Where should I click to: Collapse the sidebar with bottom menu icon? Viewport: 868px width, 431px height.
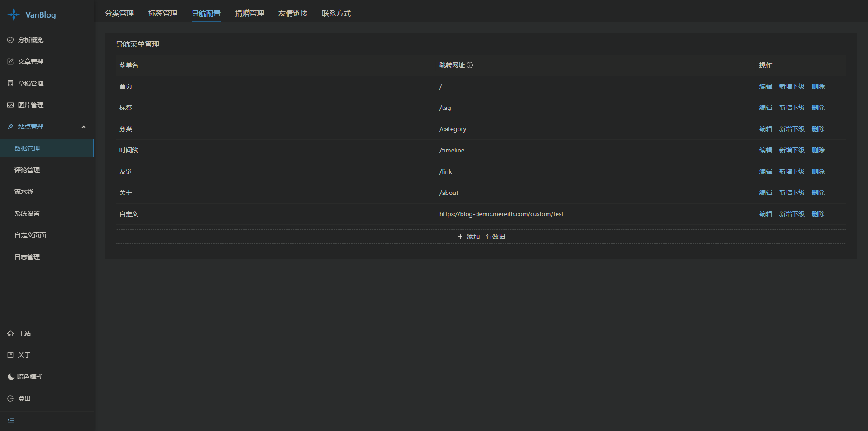point(11,420)
